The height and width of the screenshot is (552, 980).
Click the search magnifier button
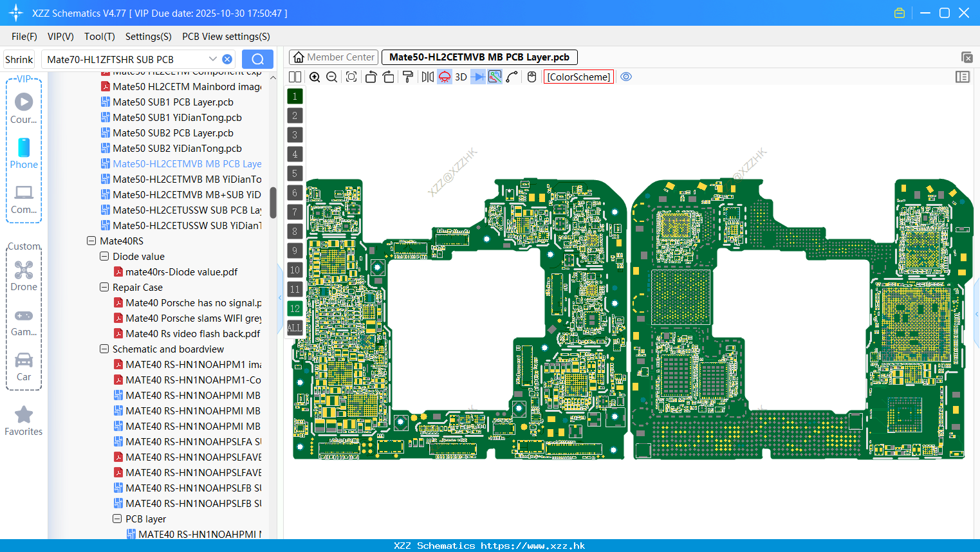(257, 59)
